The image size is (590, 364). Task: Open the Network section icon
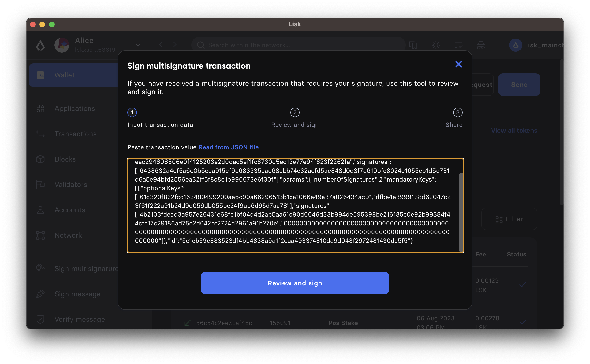(41, 235)
